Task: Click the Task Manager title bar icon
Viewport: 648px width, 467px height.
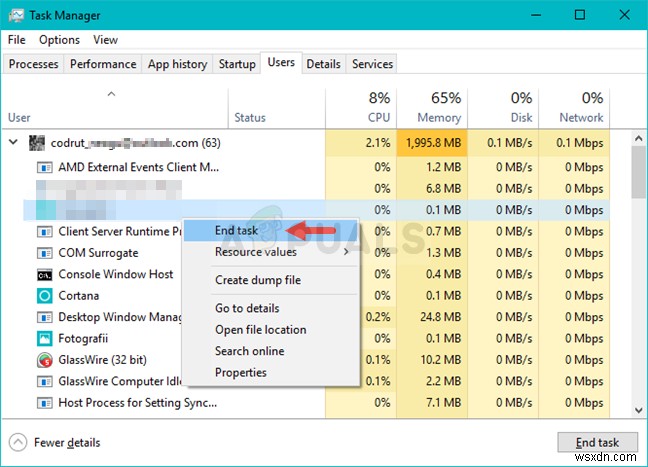Action: [x=16, y=16]
